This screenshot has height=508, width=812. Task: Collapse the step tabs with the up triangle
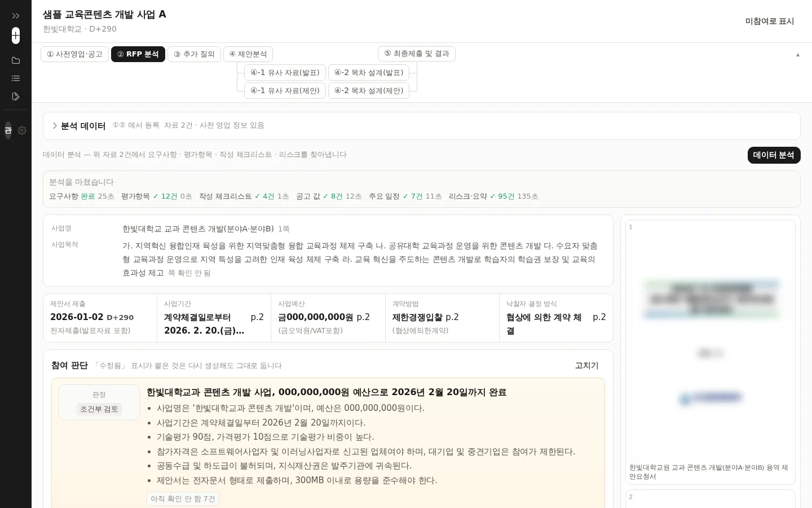pos(797,55)
